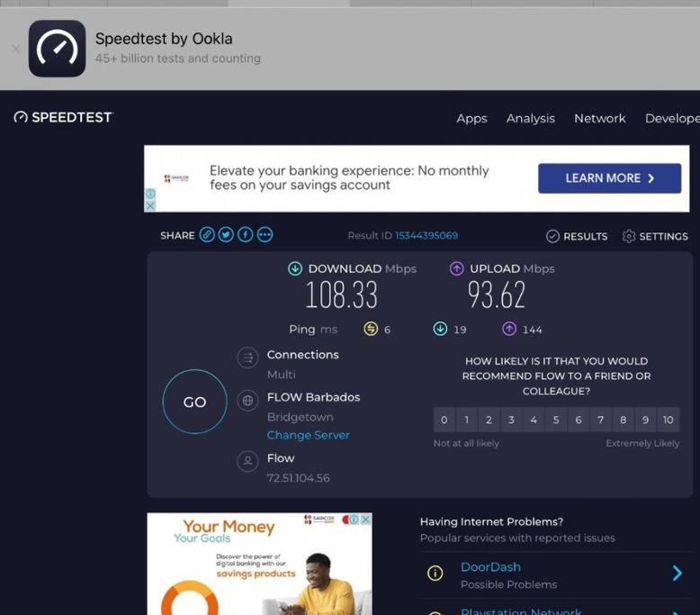
Task: Open SETTINGS with the gear icon
Action: [x=655, y=236]
